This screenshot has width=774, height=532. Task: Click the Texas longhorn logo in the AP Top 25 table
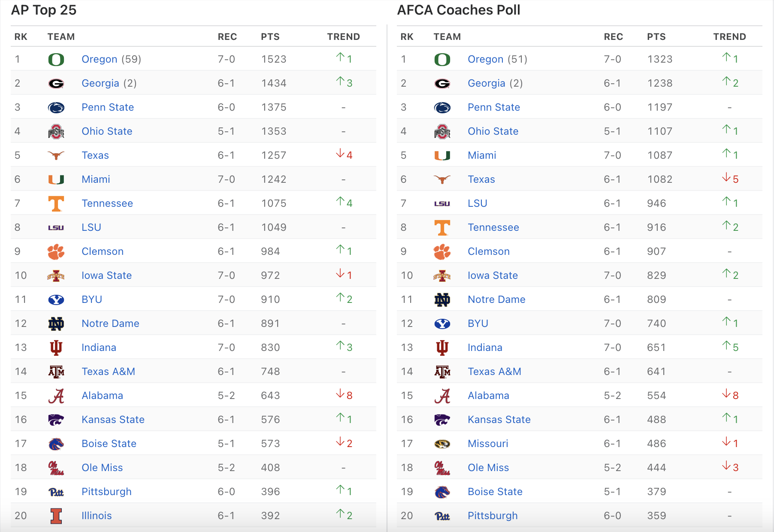click(56, 155)
